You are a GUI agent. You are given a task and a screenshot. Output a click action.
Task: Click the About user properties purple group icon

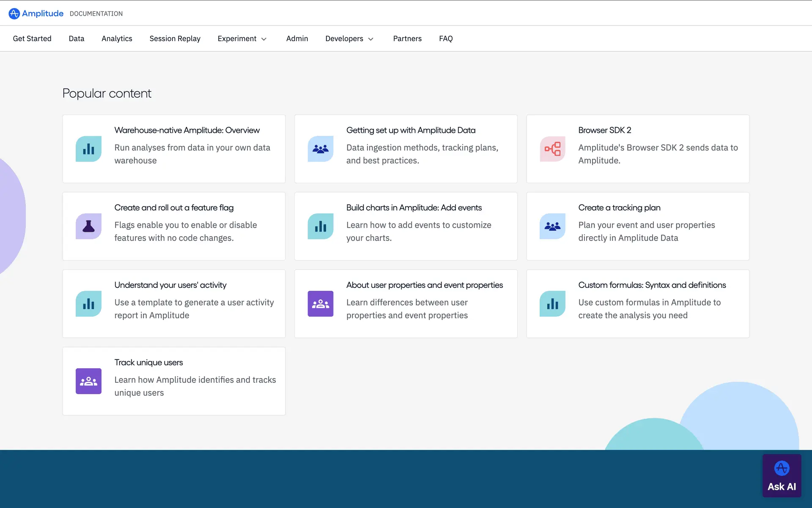coord(320,304)
